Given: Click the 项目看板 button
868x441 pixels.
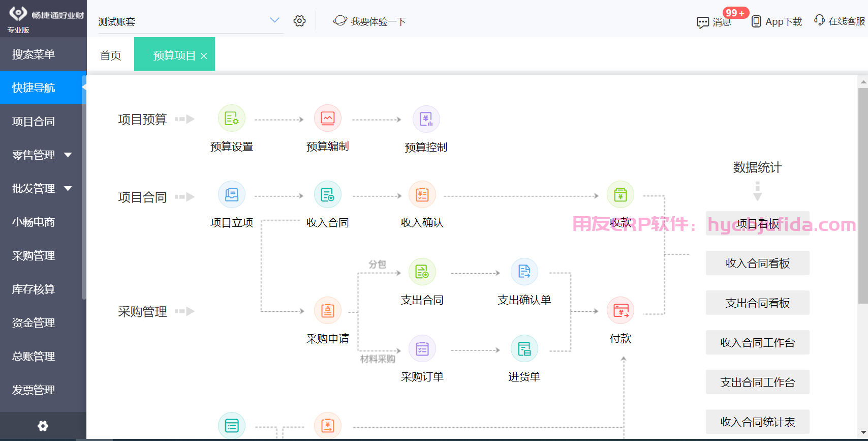Looking at the screenshot, I should pos(758,223).
